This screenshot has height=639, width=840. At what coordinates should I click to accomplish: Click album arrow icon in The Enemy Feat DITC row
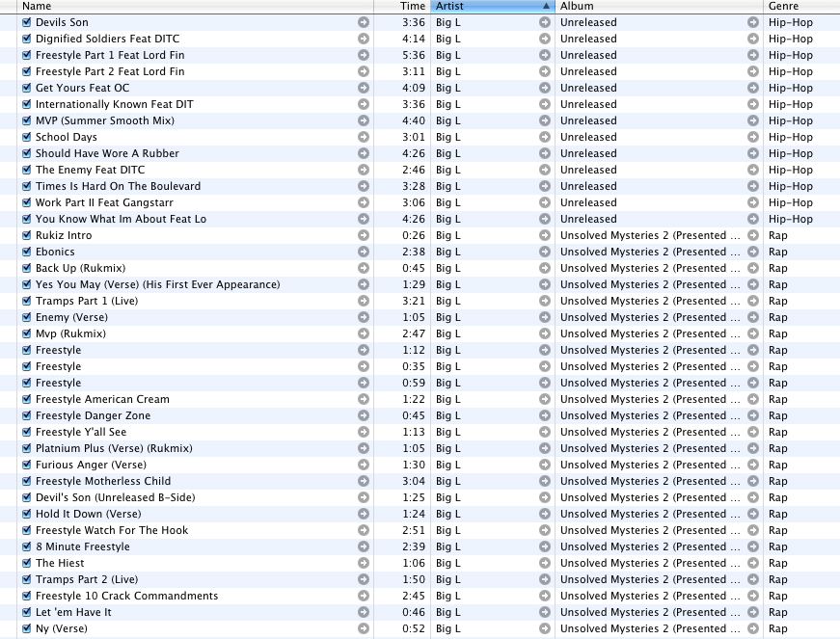click(753, 170)
